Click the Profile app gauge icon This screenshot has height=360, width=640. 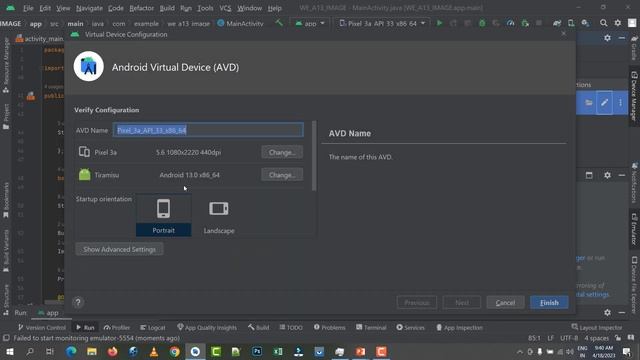[510, 23]
